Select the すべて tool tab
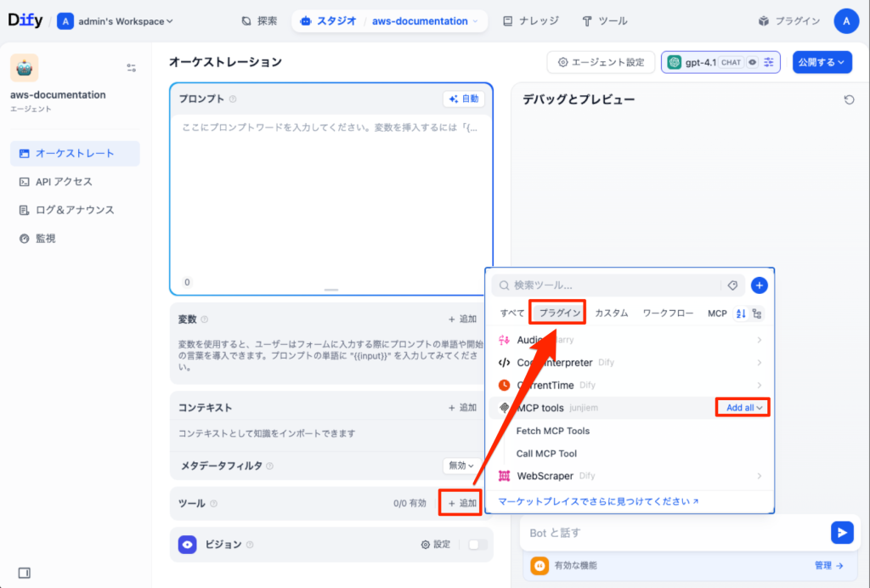Screen dimensions: 870x588 511,313
